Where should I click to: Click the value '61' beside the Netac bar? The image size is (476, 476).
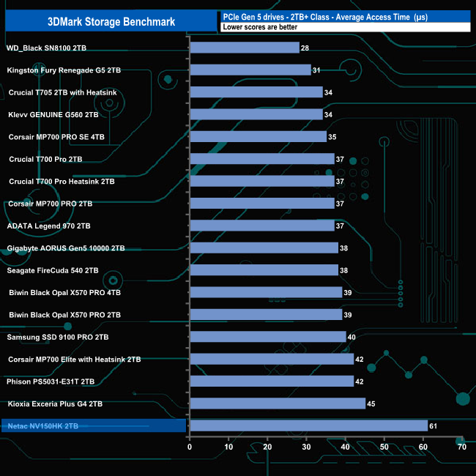434,426
